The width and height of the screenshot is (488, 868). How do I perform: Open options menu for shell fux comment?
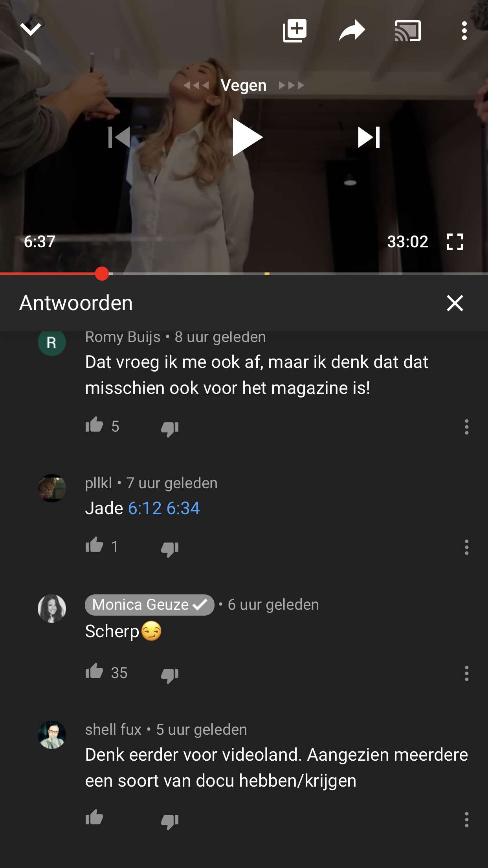pyautogui.click(x=466, y=820)
